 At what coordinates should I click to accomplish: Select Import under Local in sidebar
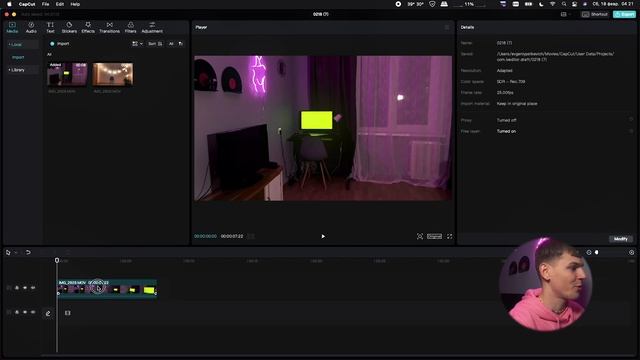pos(18,58)
